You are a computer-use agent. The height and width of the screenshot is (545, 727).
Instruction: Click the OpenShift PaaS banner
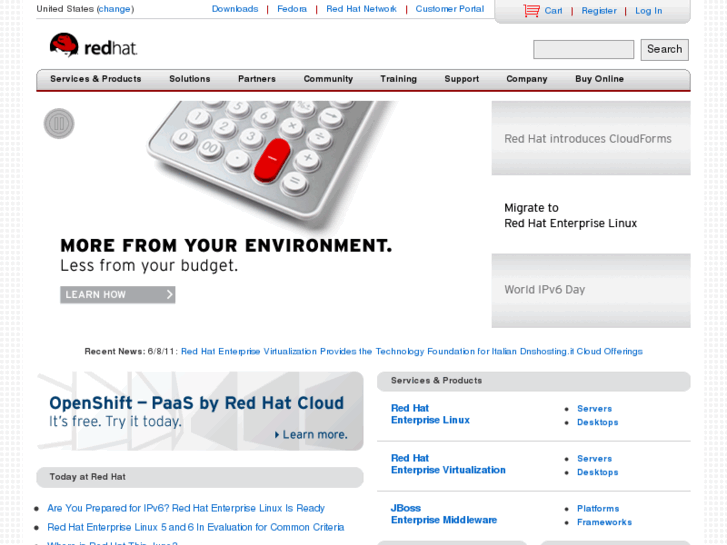(x=200, y=411)
